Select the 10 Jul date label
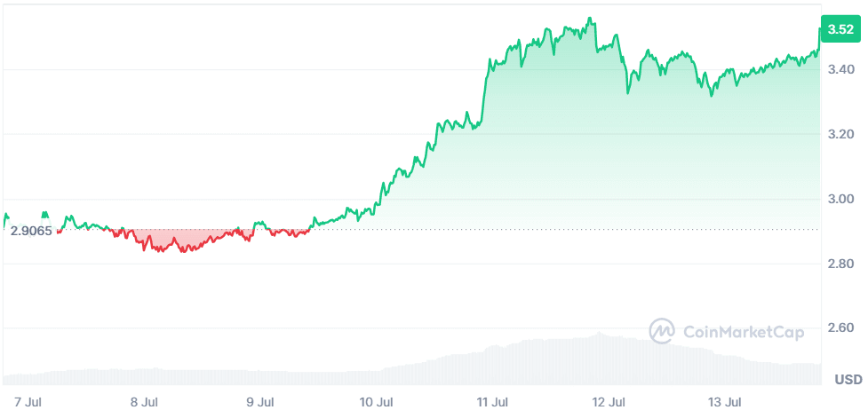This screenshot has width=868, height=410. click(377, 402)
